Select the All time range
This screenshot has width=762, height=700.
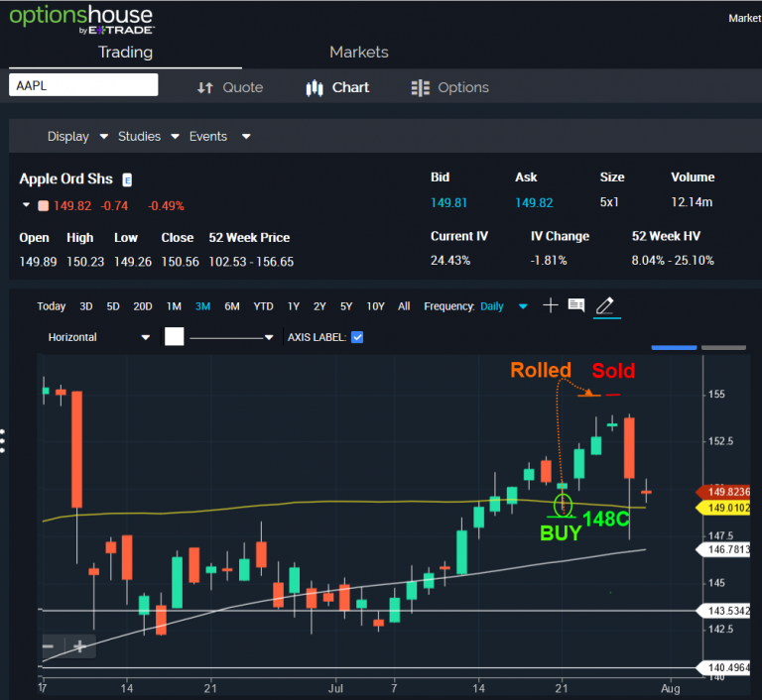(404, 306)
